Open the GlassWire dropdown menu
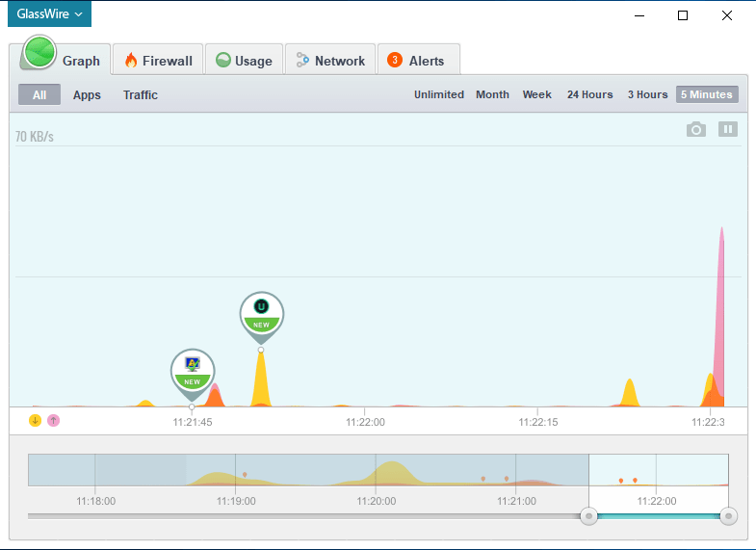This screenshot has height=550, width=756. tap(49, 14)
